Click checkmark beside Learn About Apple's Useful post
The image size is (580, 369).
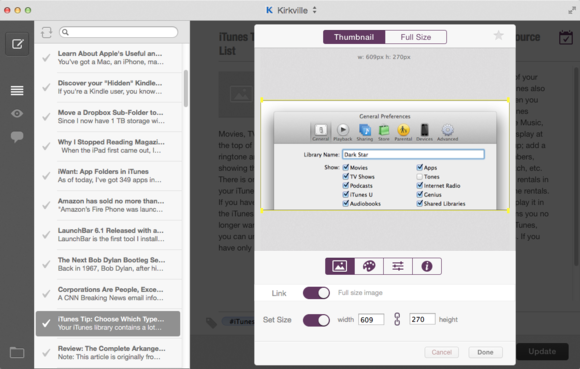click(x=46, y=58)
